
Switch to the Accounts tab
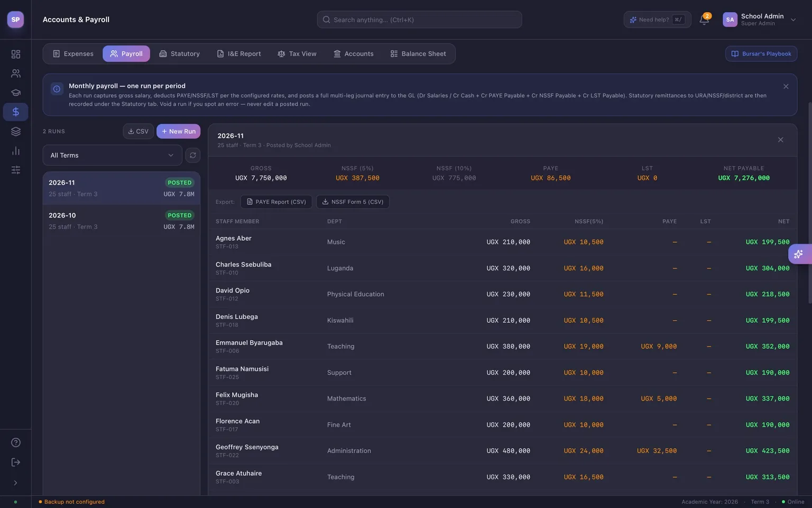pyautogui.click(x=354, y=53)
